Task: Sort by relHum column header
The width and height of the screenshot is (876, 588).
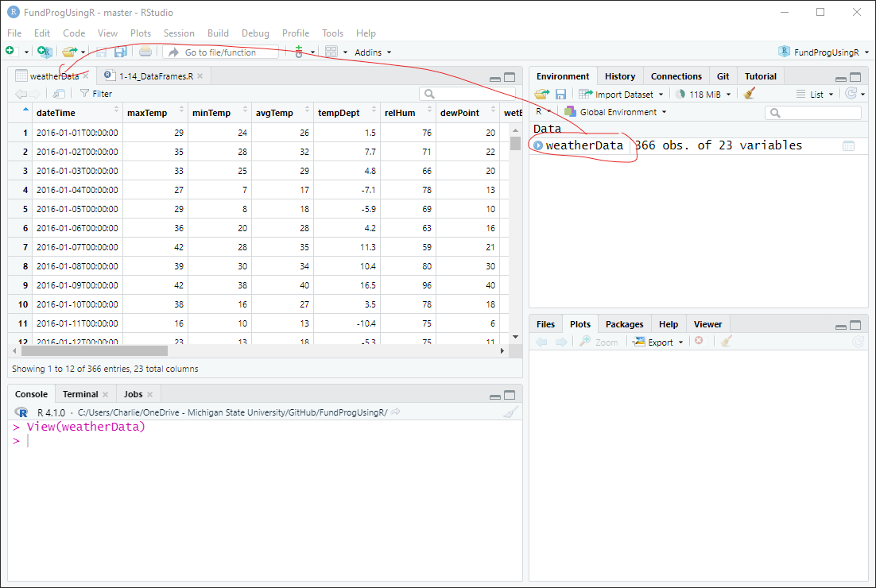Action: [x=408, y=113]
